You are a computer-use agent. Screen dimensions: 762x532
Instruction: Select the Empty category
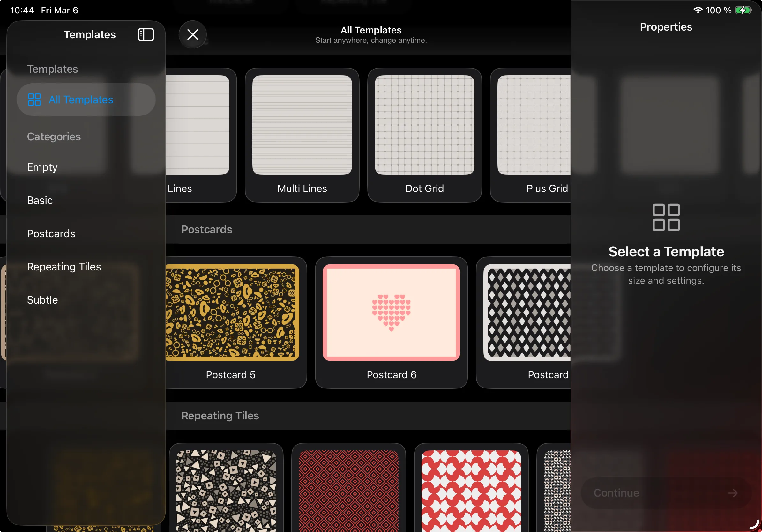point(42,167)
